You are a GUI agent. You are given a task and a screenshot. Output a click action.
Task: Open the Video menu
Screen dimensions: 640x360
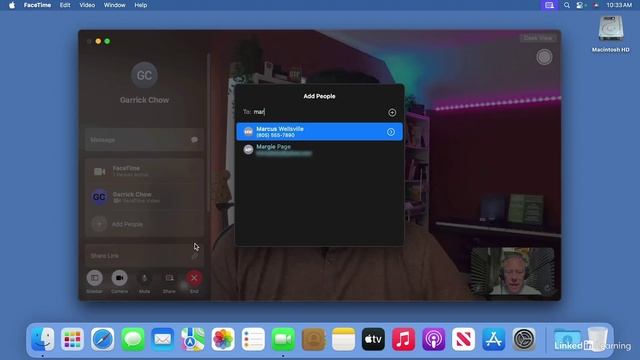point(87,5)
